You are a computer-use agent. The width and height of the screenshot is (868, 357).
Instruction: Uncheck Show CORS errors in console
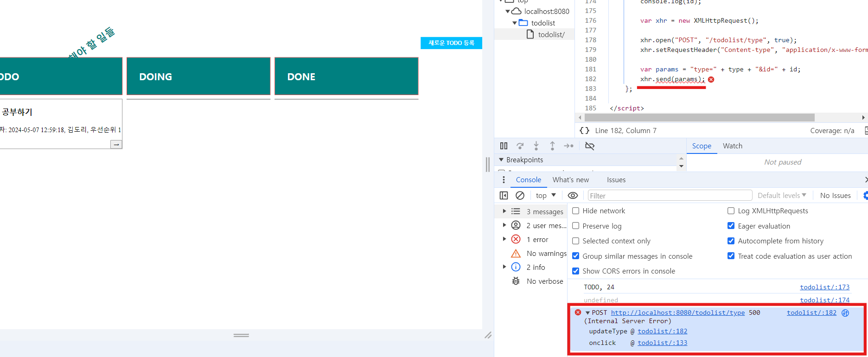tap(576, 271)
